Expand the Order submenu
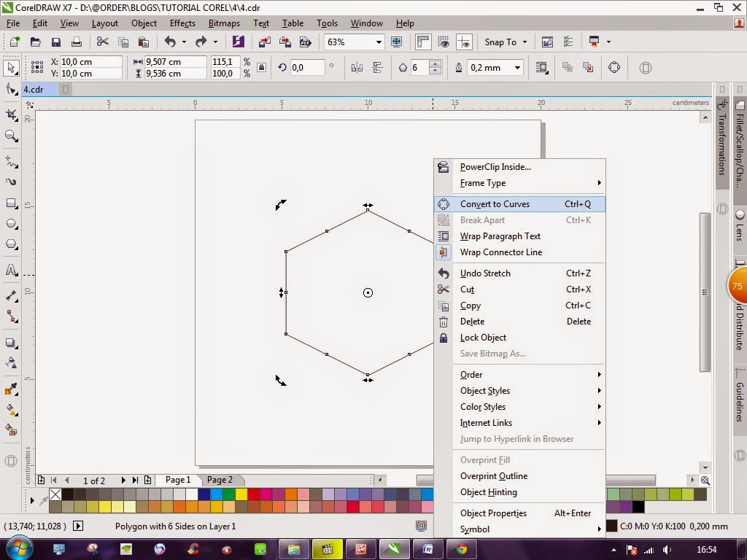 click(529, 375)
